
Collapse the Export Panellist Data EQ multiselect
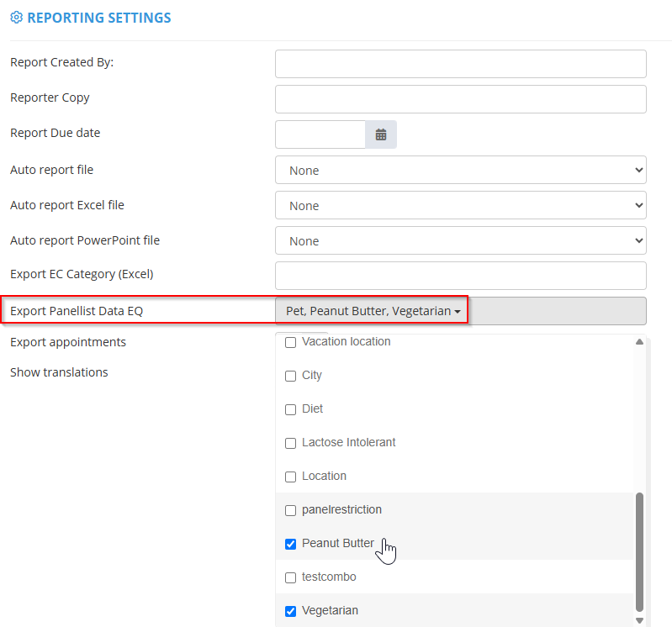pos(373,311)
